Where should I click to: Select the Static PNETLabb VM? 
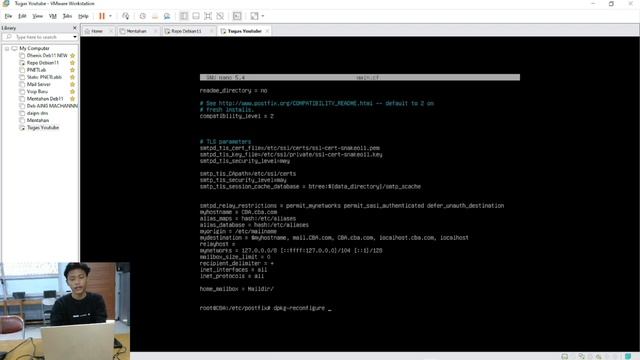[44, 77]
